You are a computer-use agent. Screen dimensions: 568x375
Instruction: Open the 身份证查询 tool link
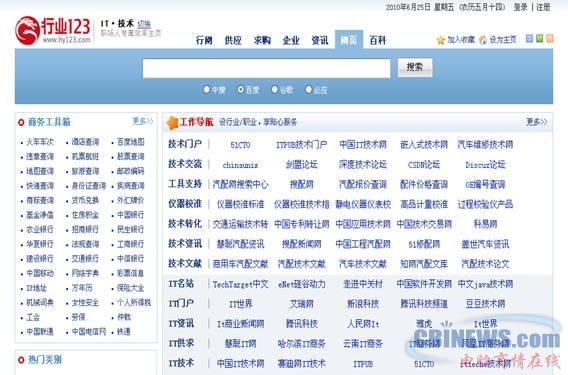click(x=88, y=186)
